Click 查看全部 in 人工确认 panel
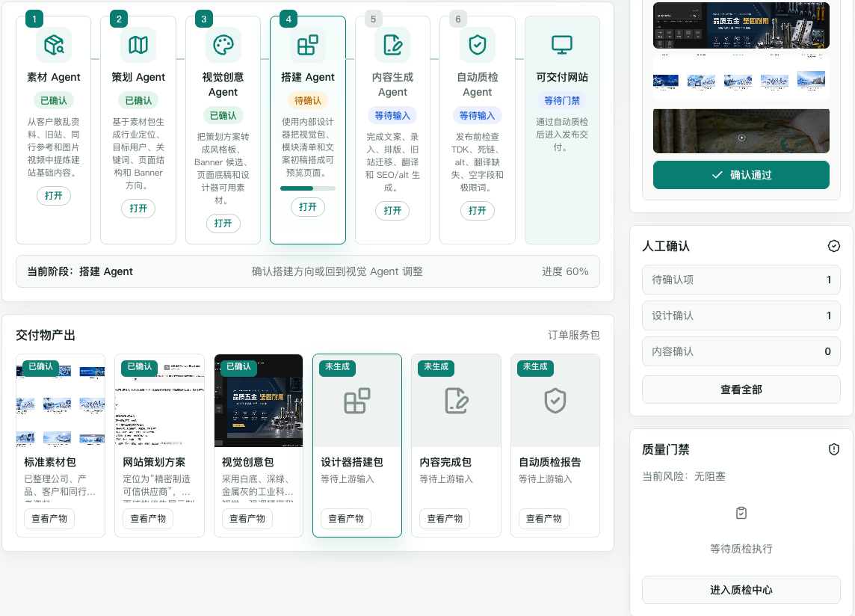Image resolution: width=855 pixels, height=616 pixels. (x=741, y=389)
